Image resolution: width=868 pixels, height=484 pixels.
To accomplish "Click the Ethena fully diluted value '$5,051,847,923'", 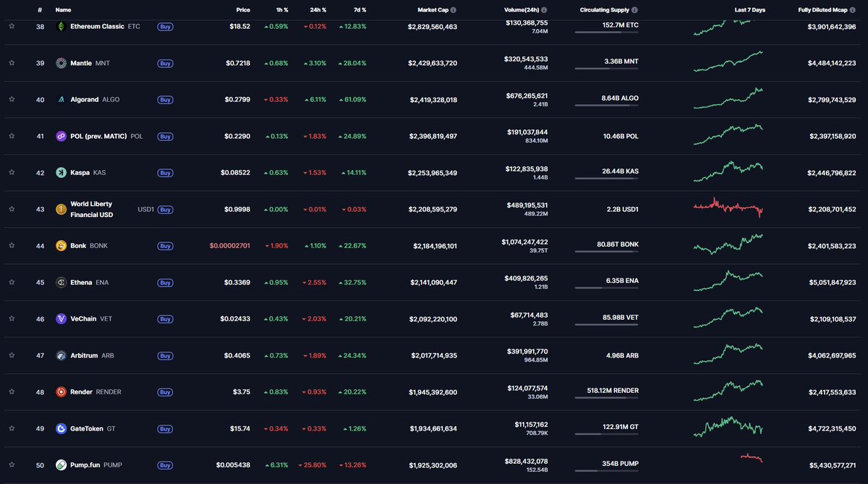I will [x=832, y=282].
